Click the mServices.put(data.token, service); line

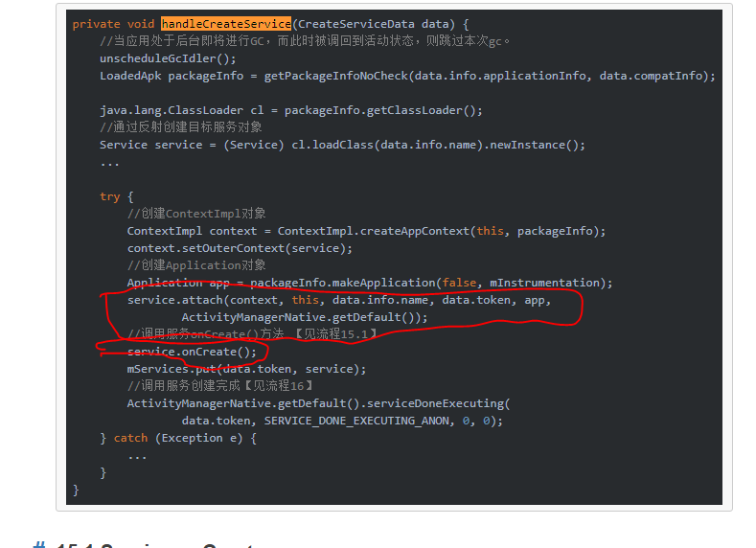[246, 369]
